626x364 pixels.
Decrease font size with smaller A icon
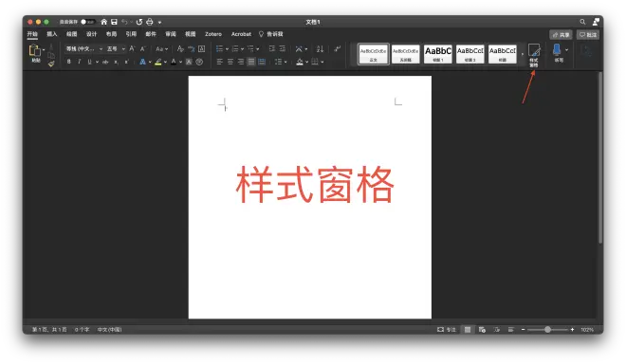(142, 48)
